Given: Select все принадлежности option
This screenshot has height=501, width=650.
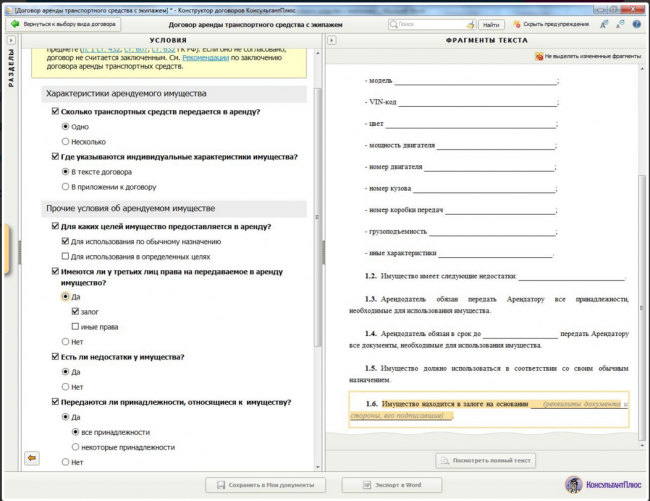Looking at the screenshot, I should point(75,432).
